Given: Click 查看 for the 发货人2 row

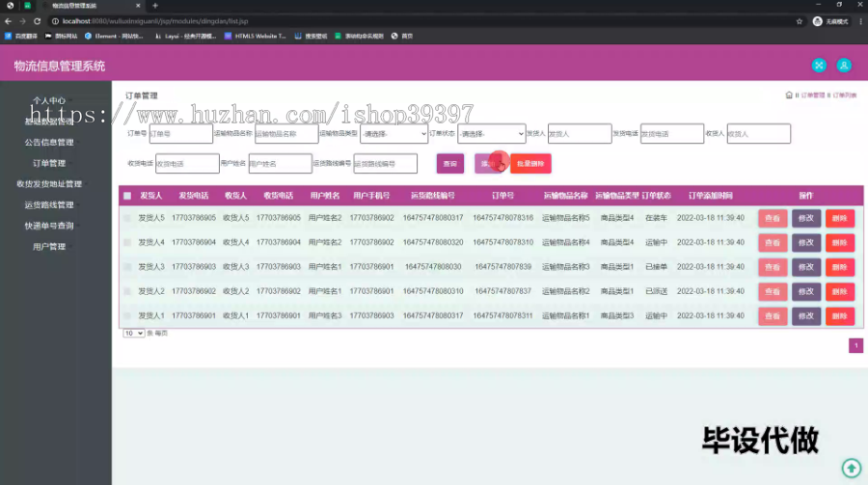Looking at the screenshot, I should tap(773, 291).
